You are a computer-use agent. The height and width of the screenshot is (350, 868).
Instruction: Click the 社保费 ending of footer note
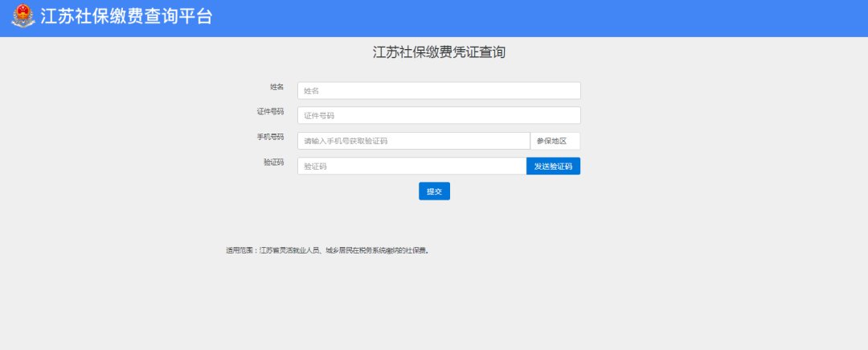tap(420, 250)
